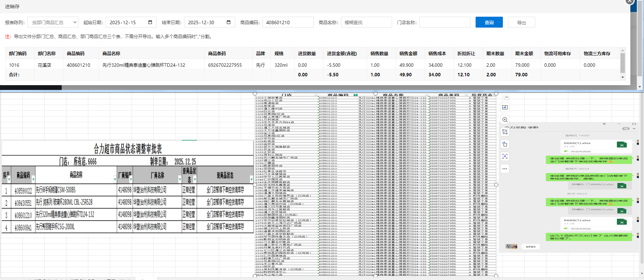Click the calendar icon in 起始日期 field
Image resolution: width=644 pixels, height=280 pixels.
point(150,22)
